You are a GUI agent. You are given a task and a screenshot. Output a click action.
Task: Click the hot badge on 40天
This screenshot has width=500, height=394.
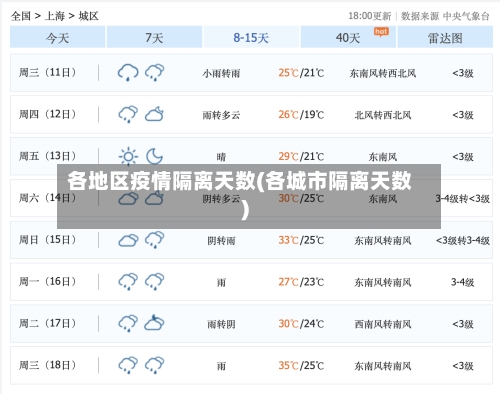tap(381, 32)
